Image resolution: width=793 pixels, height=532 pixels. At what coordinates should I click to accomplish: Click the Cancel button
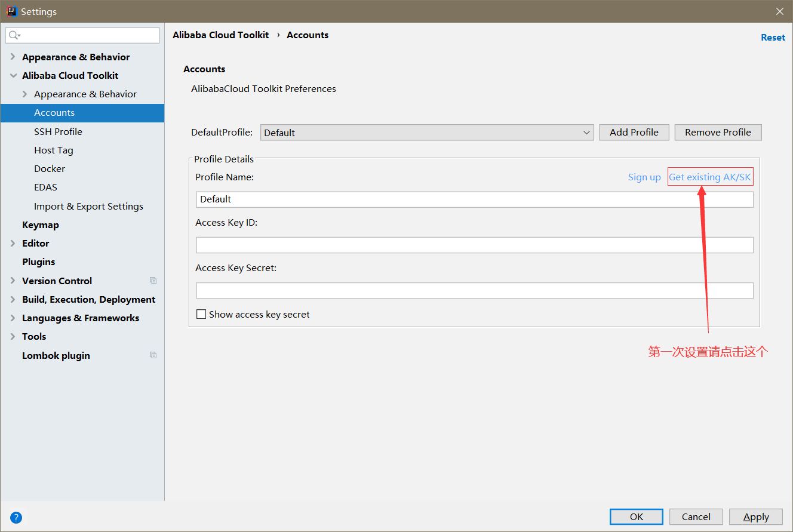[x=696, y=516]
